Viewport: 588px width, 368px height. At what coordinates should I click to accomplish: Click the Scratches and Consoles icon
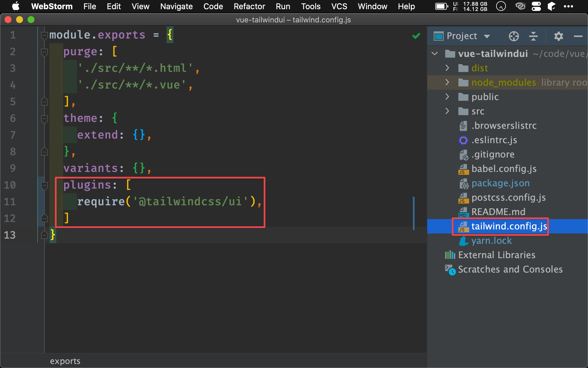coord(450,270)
